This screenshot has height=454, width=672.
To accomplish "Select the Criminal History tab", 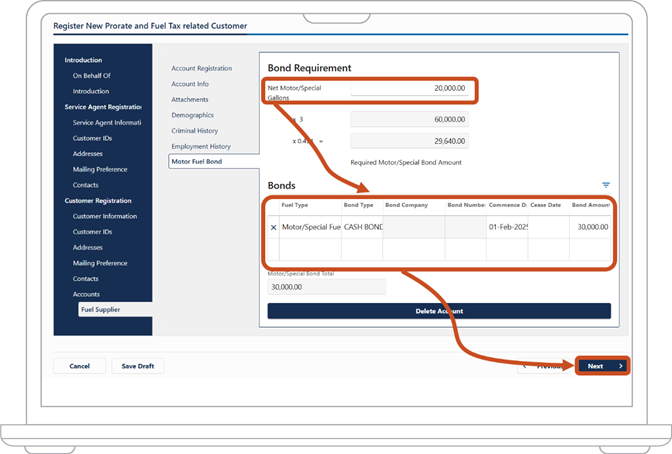I will point(195,131).
